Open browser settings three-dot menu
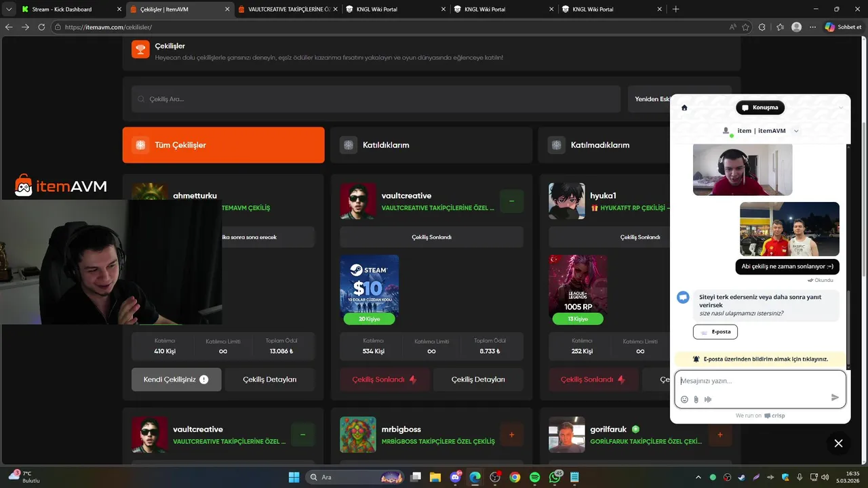Viewport: 868px width, 488px height. (x=812, y=27)
